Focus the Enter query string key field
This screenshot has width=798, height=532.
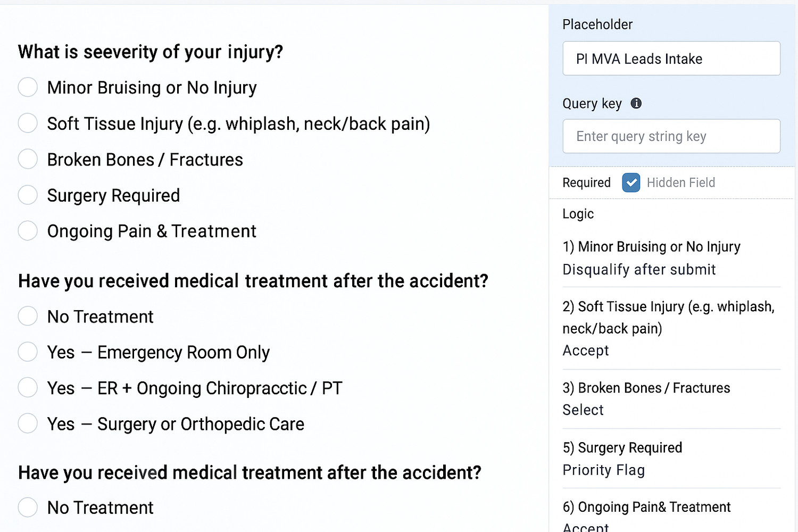671,136
